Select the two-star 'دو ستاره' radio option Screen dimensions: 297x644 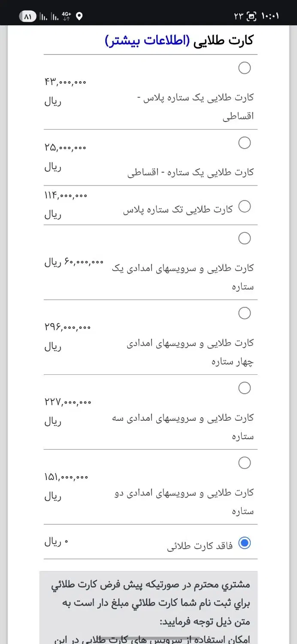click(244, 463)
